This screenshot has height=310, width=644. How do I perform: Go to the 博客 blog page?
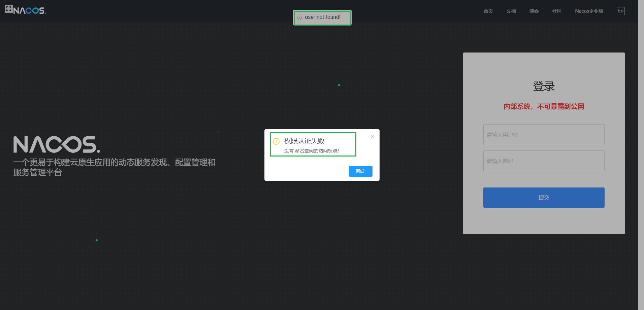pos(534,11)
